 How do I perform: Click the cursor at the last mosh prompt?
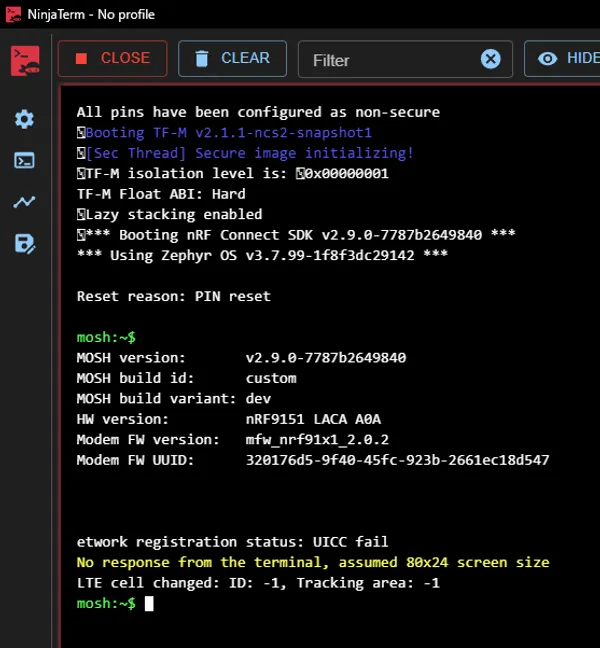pyautogui.click(x=149, y=604)
